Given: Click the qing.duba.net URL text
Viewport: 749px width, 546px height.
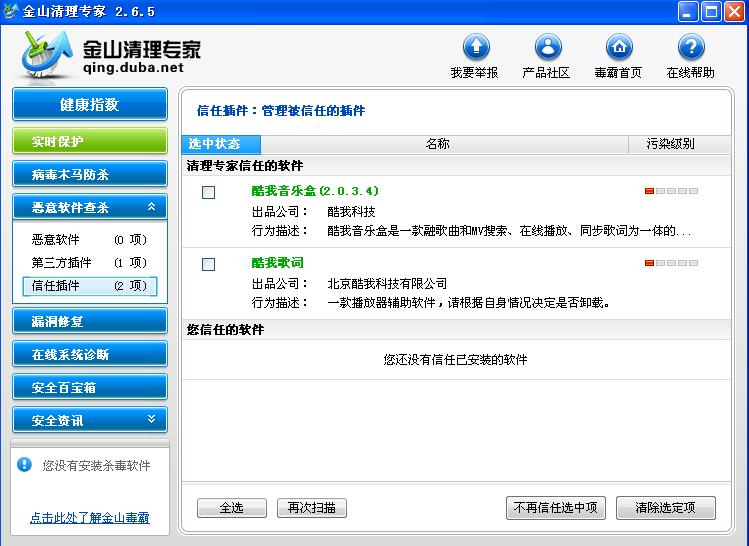Looking at the screenshot, I should tap(133, 68).
